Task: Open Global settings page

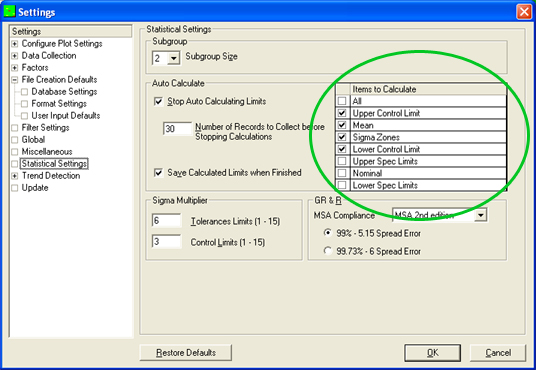Action: click(33, 140)
